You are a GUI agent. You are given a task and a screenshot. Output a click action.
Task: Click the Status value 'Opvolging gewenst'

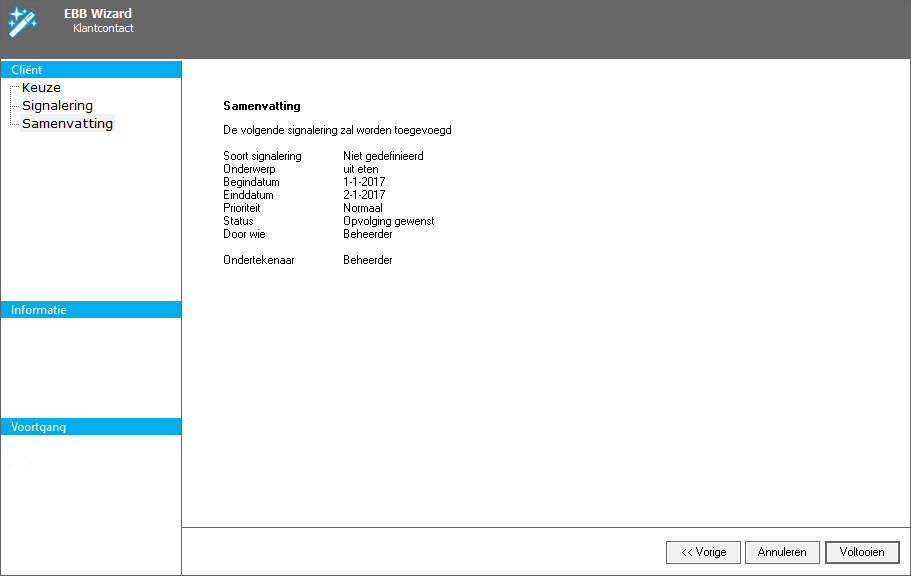pos(388,221)
